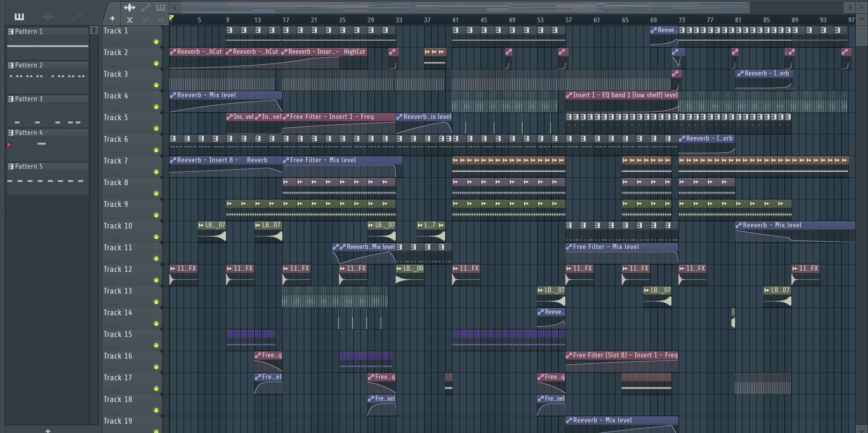Show patterns in the picker panel
Viewport: 868px width, 433px height.
tap(19, 16)
